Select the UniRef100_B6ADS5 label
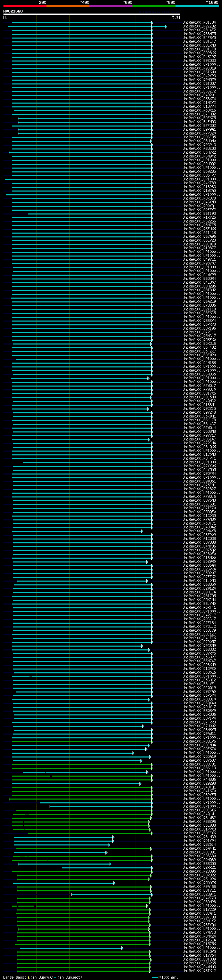This screenshot has width=222, height=980. pyautogui.click(x=199, y=374)
